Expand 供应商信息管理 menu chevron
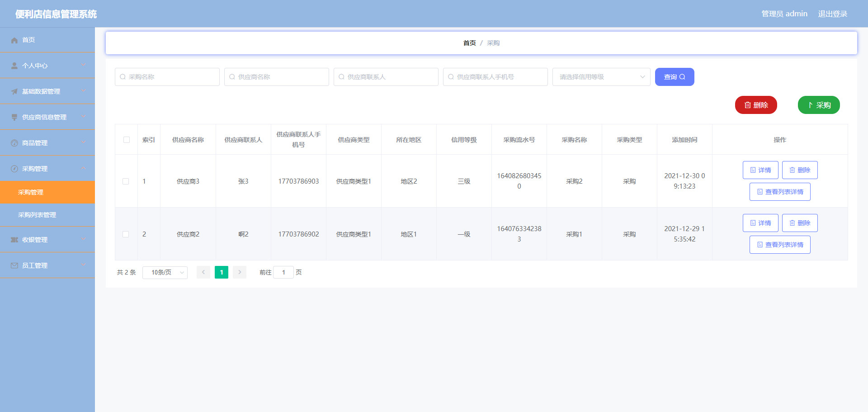This screenshot has height=412, width=868. (84, 117)
